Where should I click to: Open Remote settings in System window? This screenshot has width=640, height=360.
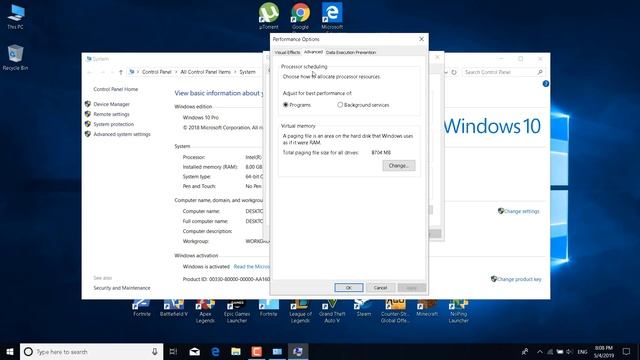111,114
